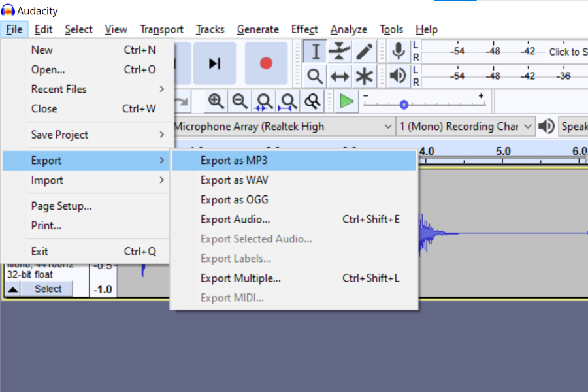
Task: Open the Transport menu
Action: coord(161,29)
